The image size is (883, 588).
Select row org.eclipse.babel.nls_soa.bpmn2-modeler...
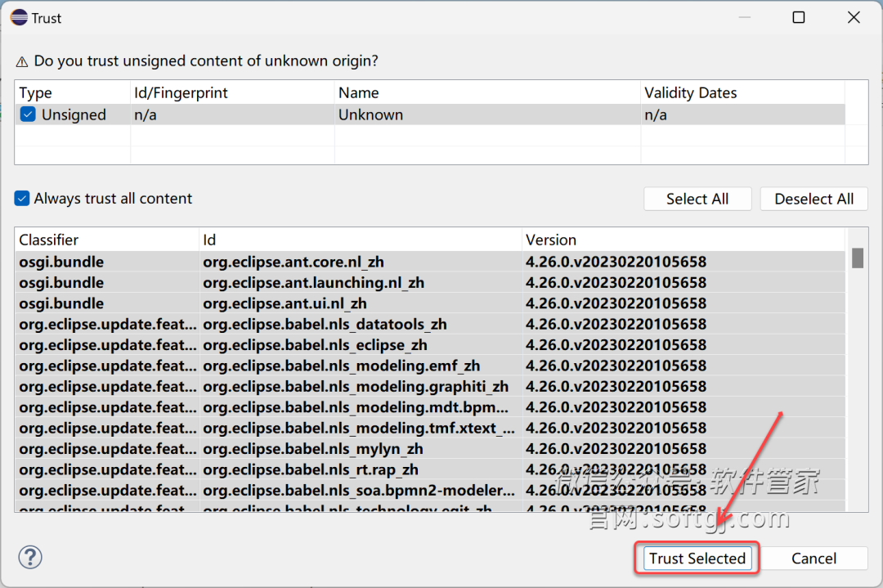430,491
